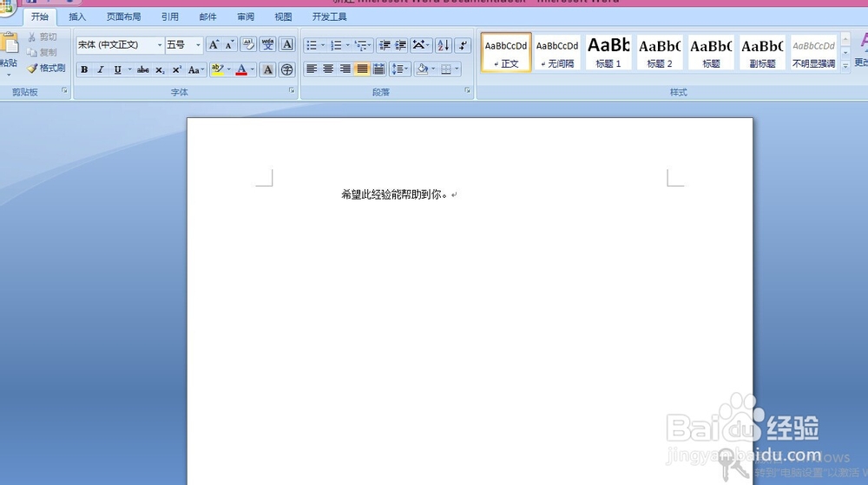This screenshot has height=485, width=868.
Task: Toggle justify alignment
Action: click(x=362, y=69)
